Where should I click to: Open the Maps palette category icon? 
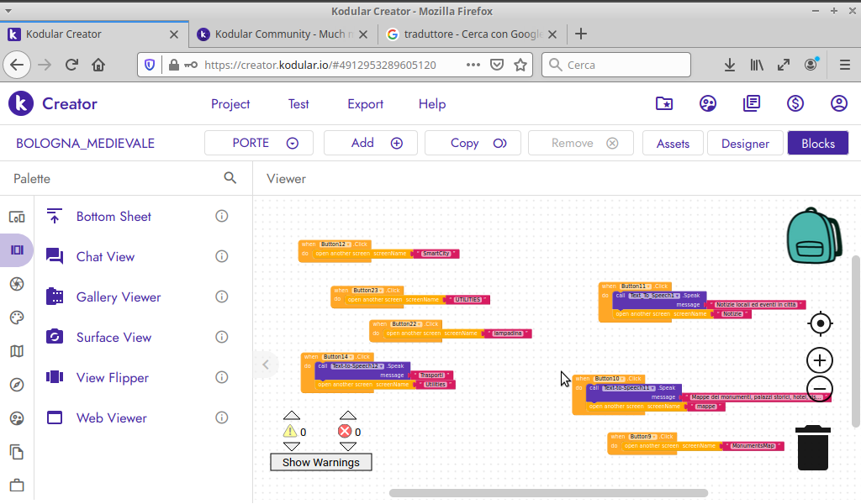tap(17, 351)
